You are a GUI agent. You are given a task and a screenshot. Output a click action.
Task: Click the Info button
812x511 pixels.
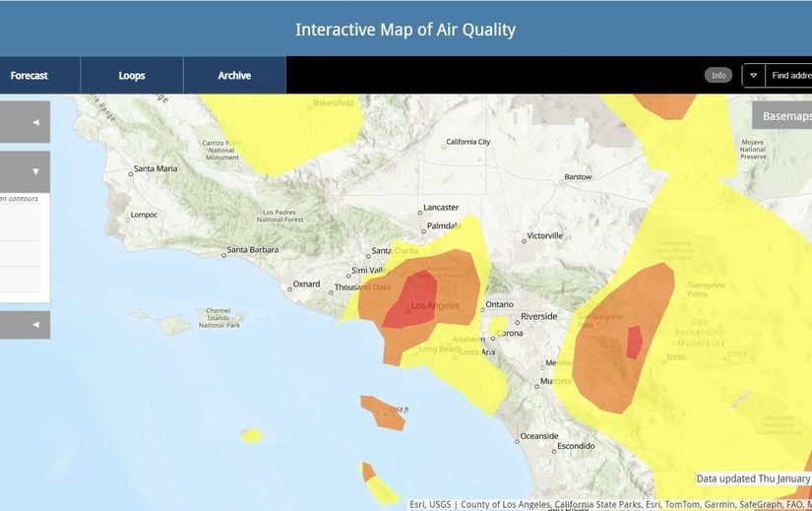(718, 76)
